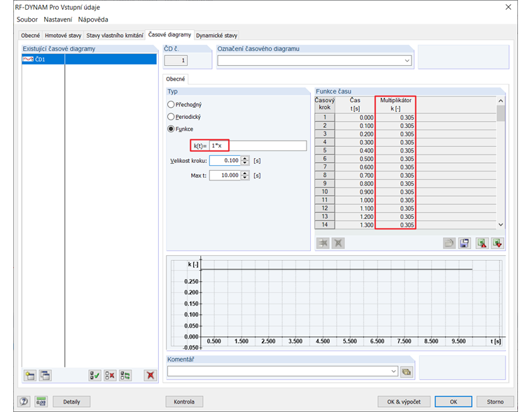Click the k(t)= function input field
The height and width of the screenshot is (412, 532).
[258, 145]
